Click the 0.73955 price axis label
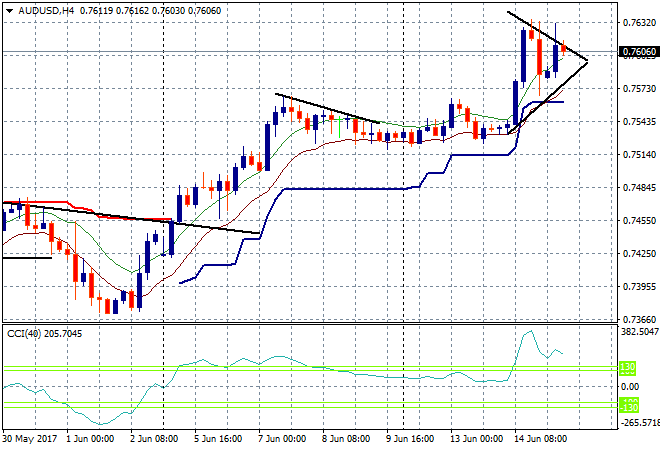Screen dimensions: 660x450 tap(639, 287)
